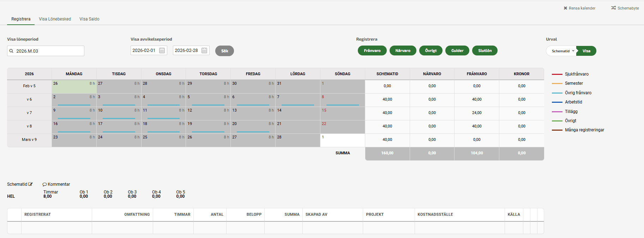Image resolution: width=644 pixels, height=238 pixels.
Task: Click the Schemabyte shuffle icon
Action: (613, 8)
